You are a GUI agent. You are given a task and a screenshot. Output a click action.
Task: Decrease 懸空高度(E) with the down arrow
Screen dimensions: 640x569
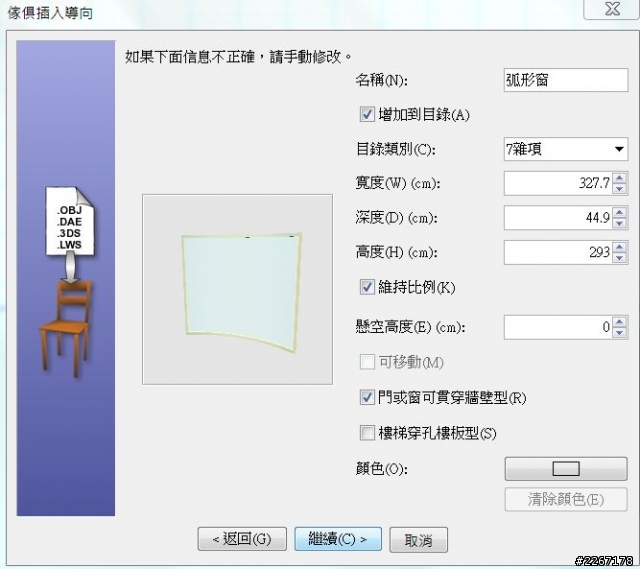pos(620,333)
